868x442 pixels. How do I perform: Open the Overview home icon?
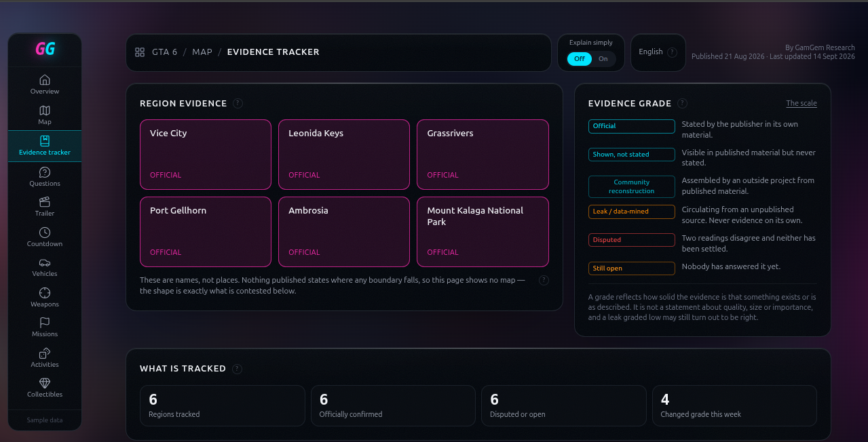click(x=45, y=79)
